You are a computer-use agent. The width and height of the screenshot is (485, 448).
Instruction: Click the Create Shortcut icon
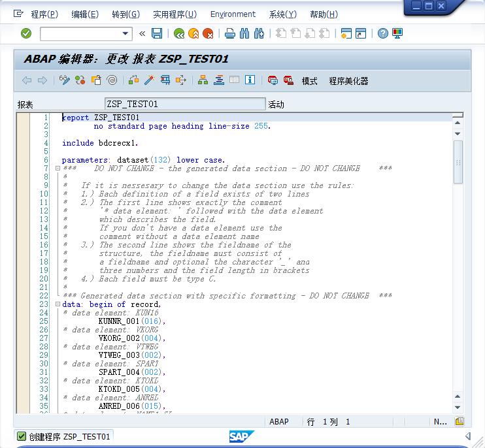click(x=361, y=33)
